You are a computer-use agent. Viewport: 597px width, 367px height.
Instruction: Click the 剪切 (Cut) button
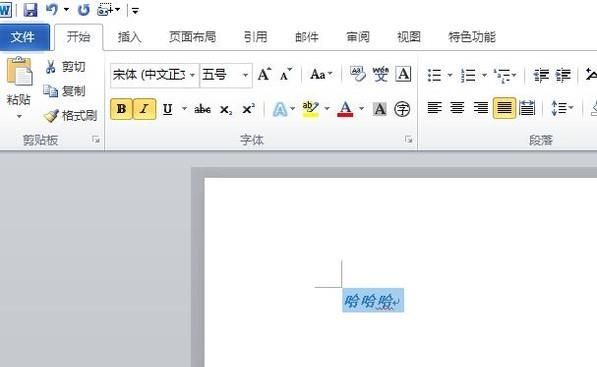[65, 67]
